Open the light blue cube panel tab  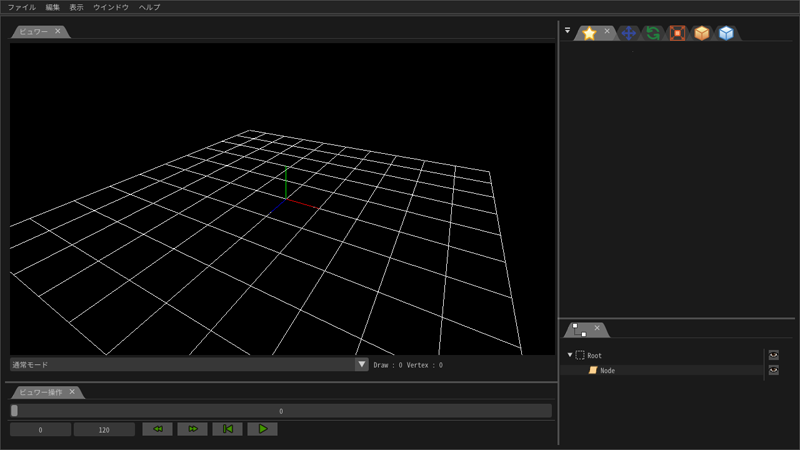click(727, 33)
